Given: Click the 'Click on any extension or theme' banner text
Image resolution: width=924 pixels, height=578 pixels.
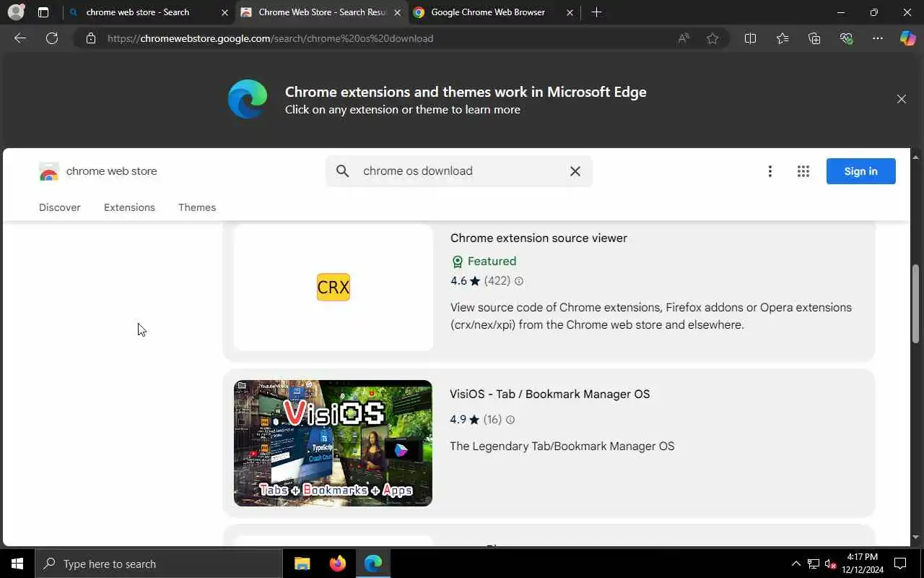Looking at the screenshot, I should [403, 110].
